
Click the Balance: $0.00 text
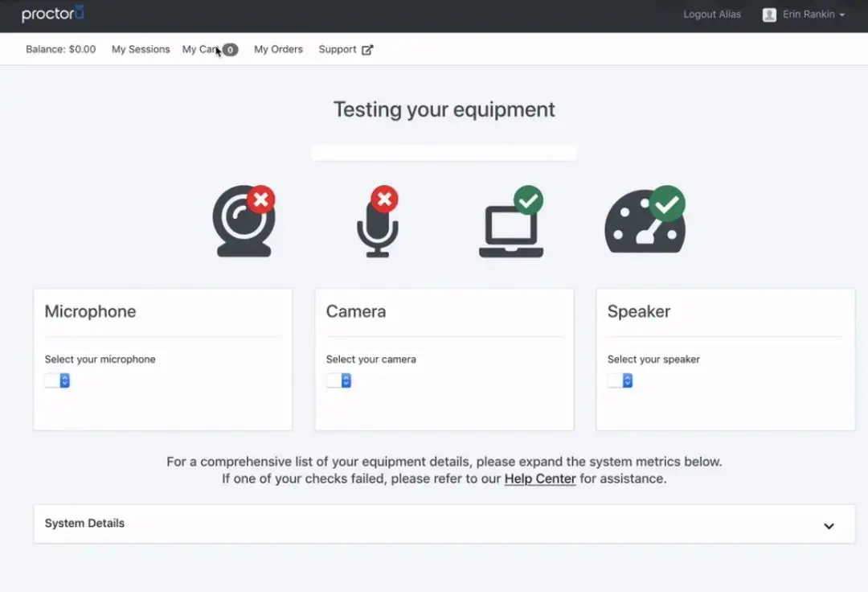click(61, 49)
